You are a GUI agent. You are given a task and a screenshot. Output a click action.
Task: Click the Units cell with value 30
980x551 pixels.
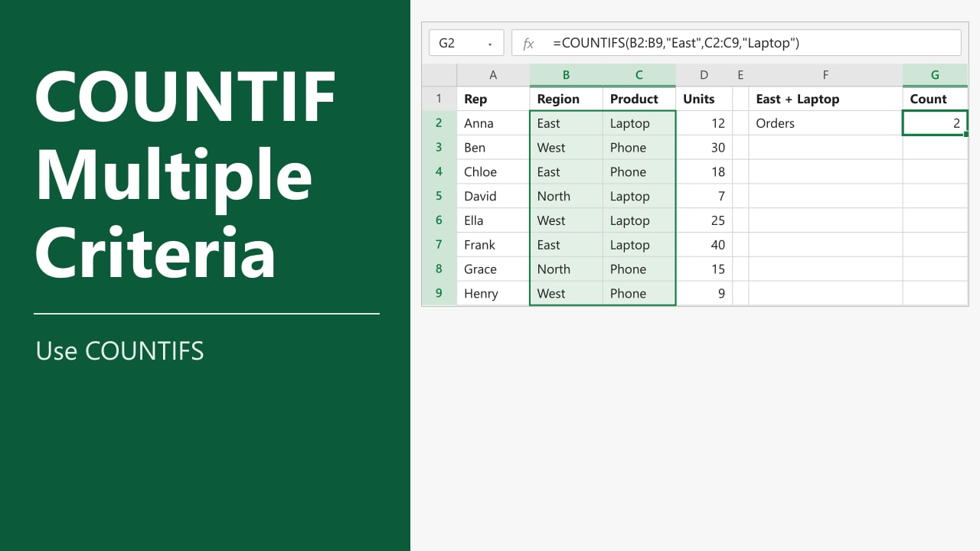(704, 148)
